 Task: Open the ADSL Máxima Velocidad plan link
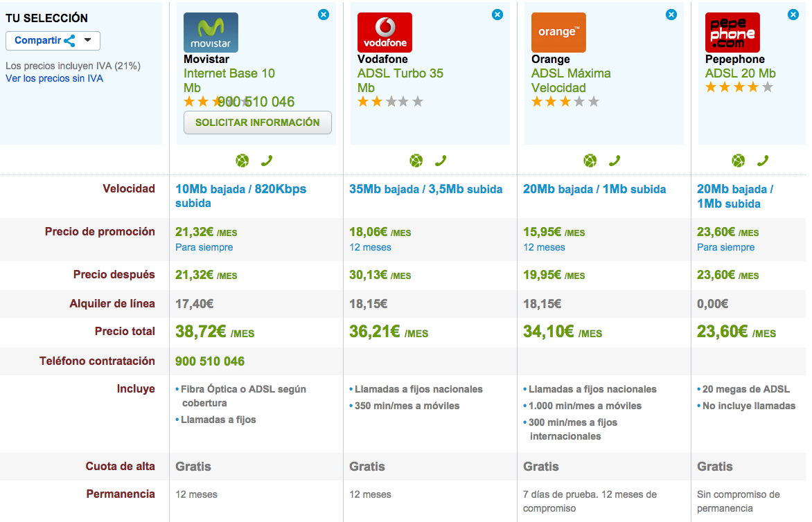(571, 80)
